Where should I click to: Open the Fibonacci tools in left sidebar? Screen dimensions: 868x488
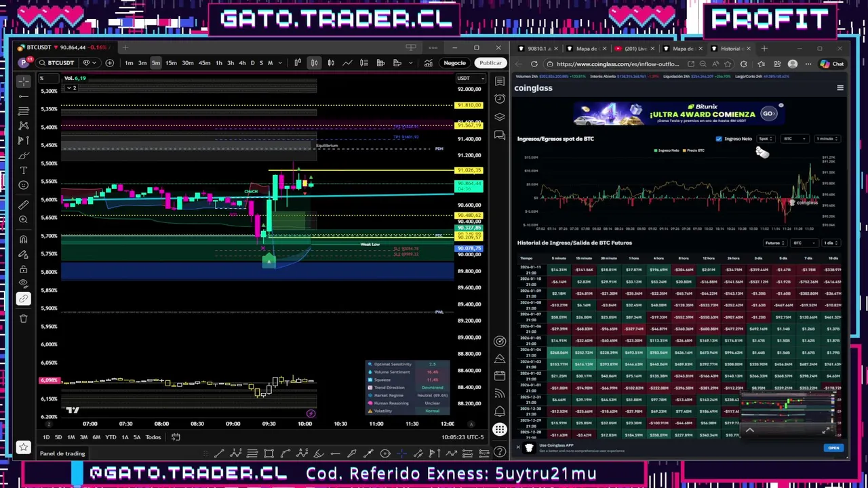24,111
